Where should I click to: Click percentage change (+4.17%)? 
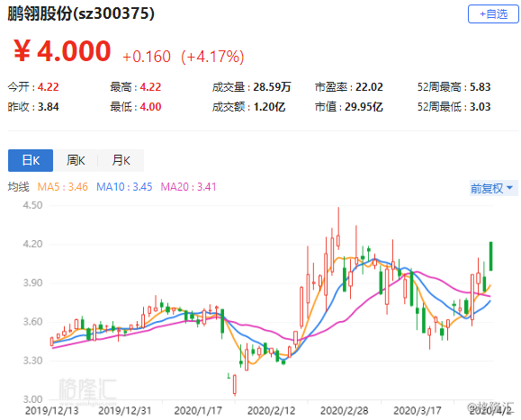coord(212,57)
